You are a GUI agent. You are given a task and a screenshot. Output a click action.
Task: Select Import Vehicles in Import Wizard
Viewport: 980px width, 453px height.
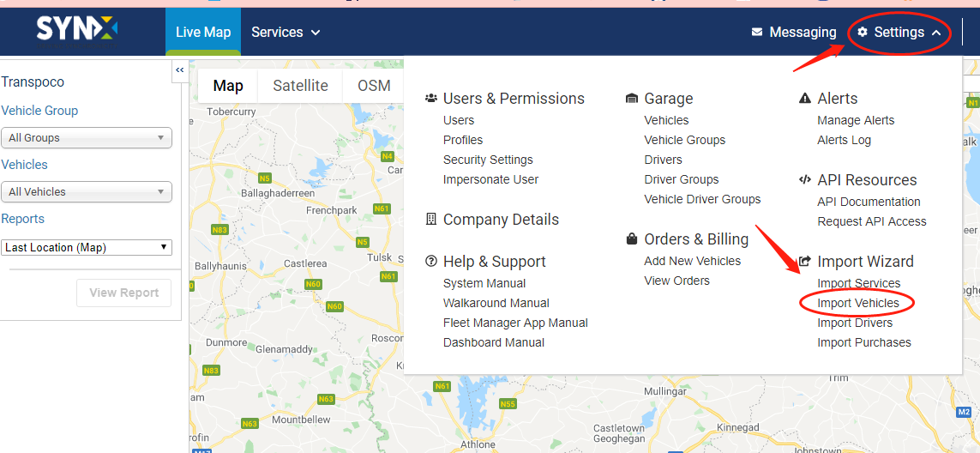(x=858, y=303)
